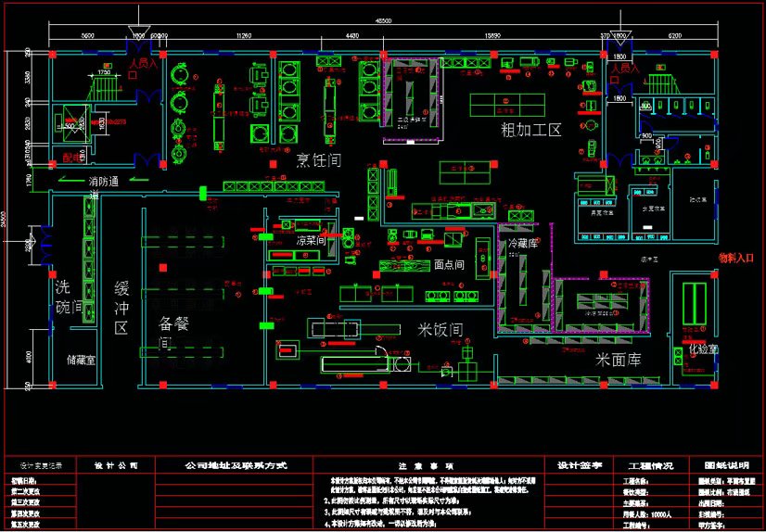
Task: Select the 化验室 lab label
Action: click(701, 349)
